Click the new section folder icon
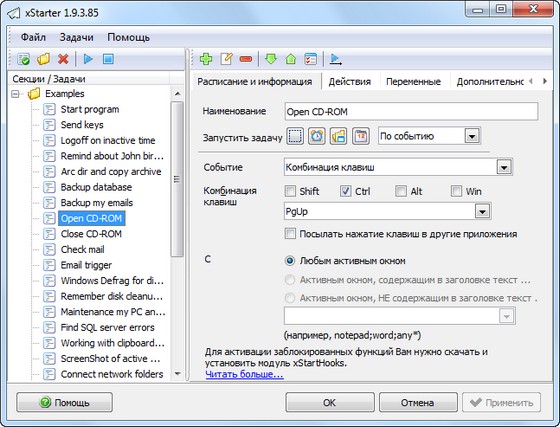560x427 pixels. click(44, 59)
